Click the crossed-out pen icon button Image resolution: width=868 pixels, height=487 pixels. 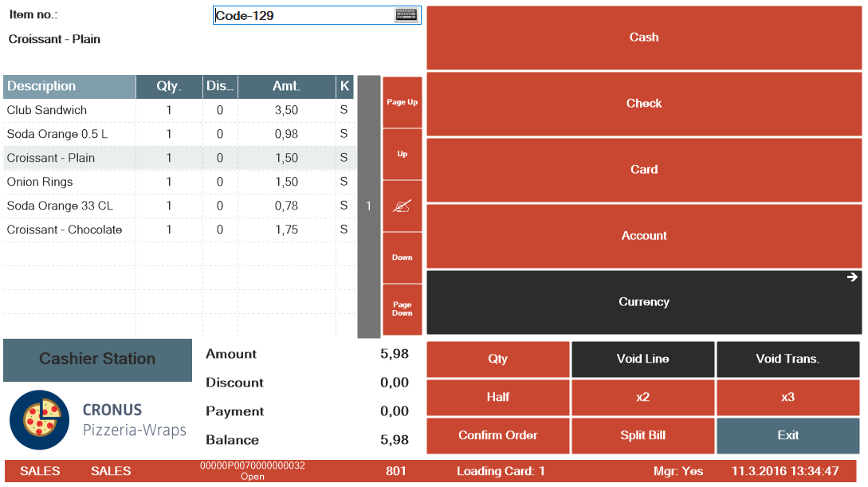coord(402,206)
